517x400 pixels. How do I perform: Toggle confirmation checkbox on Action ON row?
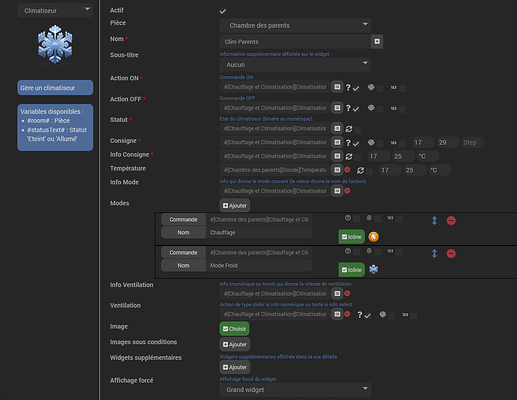coord(356,88)
